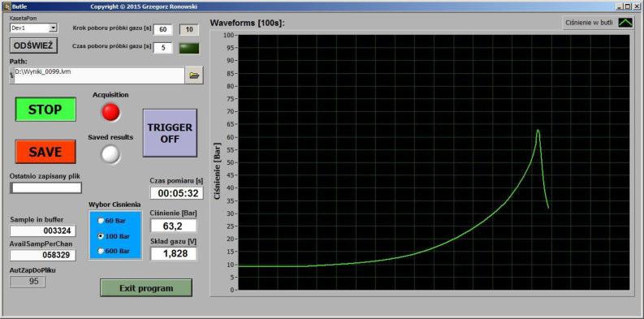Open the Dev1 device combo box
This screenshot has width=644, height=319.
[33, 28]
